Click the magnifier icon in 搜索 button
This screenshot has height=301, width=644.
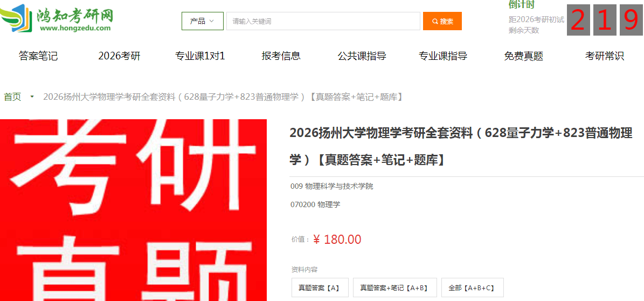click(x=435, y=22)
